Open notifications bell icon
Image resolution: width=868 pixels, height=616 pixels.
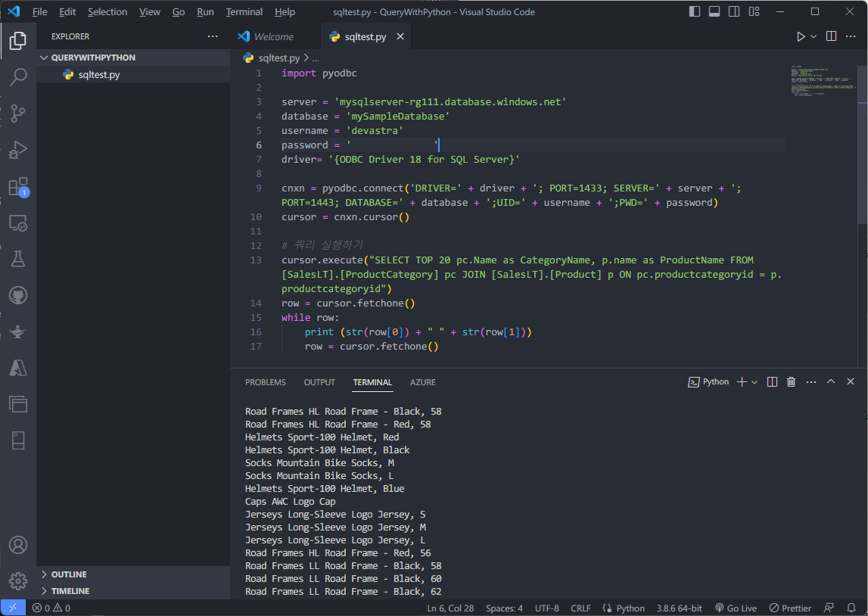pos(851,608)
